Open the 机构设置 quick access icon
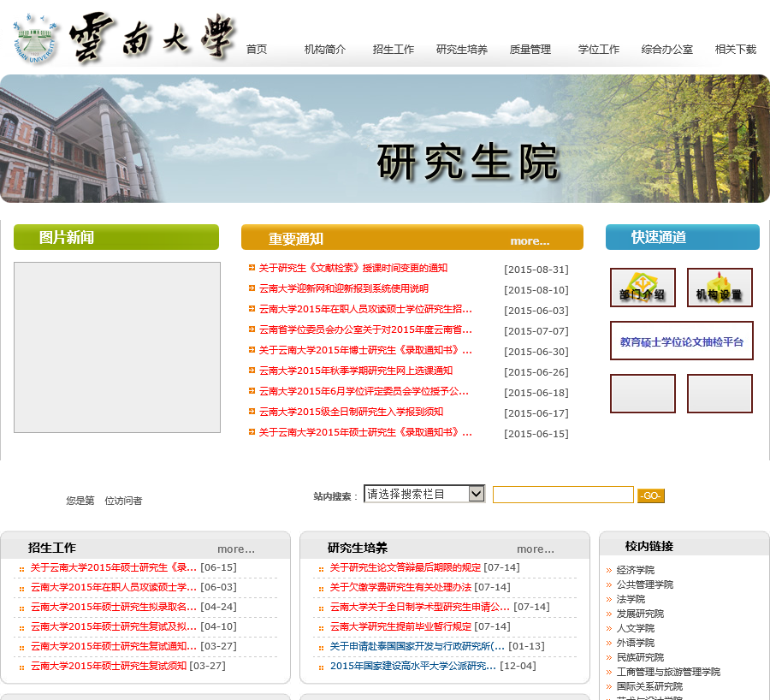This screenshot has height=700, width=770. (720, 288)
